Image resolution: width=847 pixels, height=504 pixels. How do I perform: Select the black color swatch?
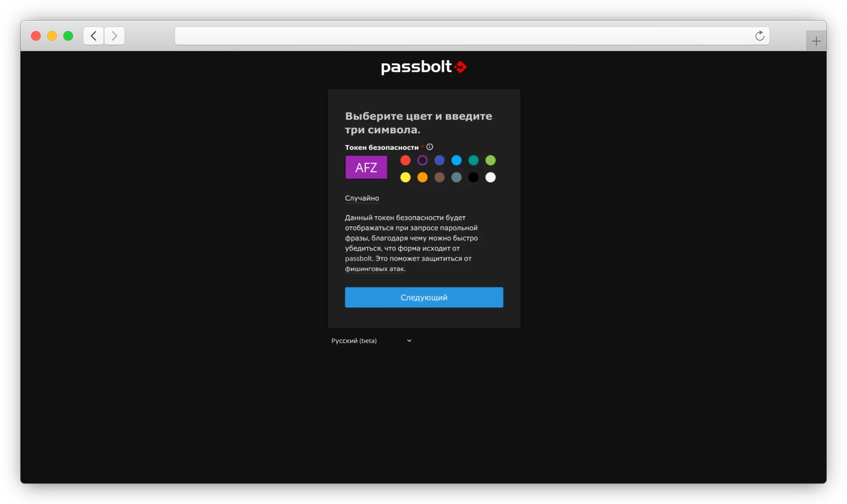pos(473,177)
